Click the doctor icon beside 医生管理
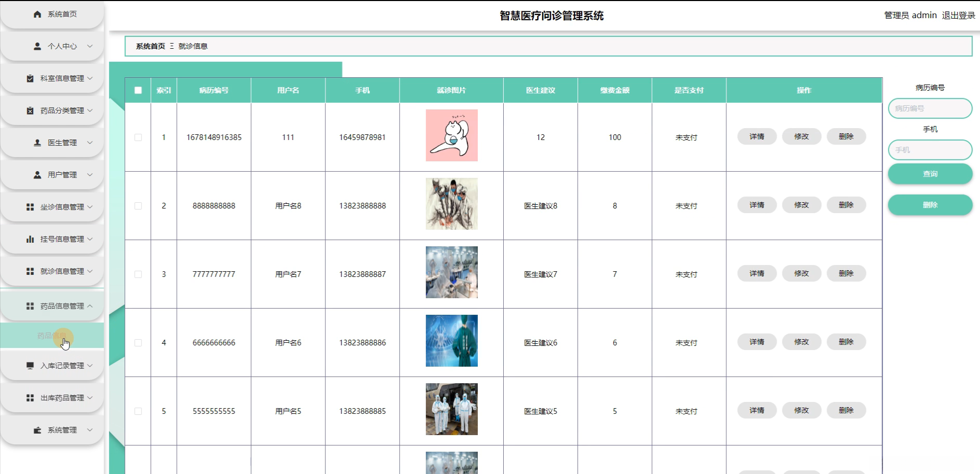 37,143
